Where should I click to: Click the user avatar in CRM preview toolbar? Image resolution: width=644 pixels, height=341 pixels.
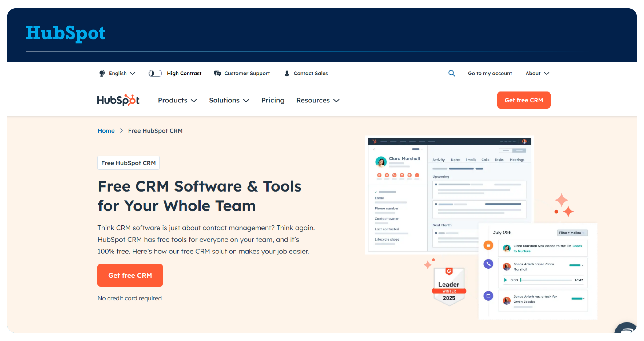coord(524,141)
